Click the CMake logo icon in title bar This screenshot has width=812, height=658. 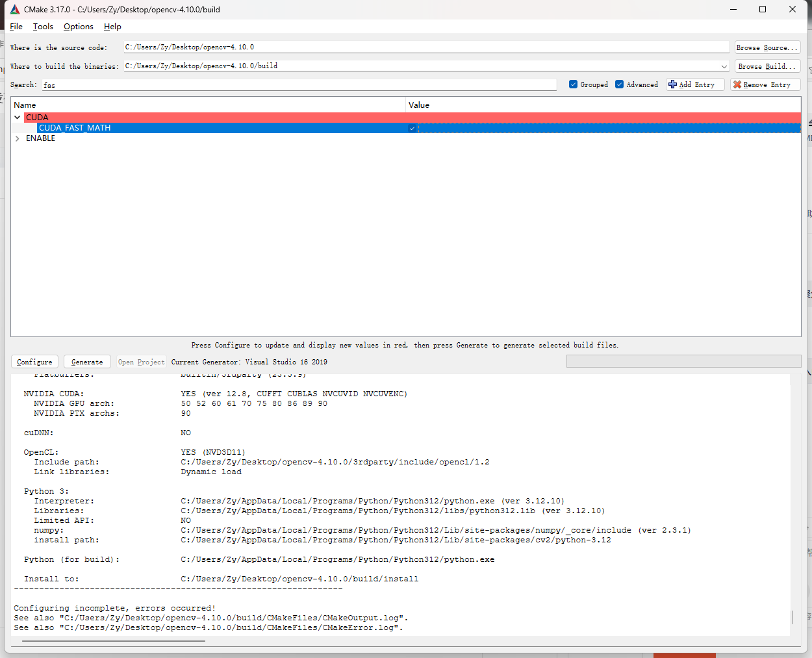pos(15,9)
